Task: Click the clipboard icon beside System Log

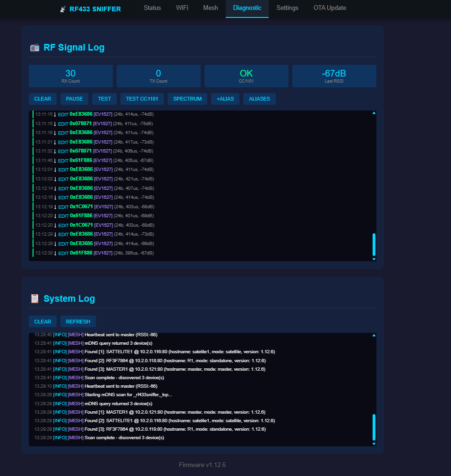Action: tap(34, 298)
